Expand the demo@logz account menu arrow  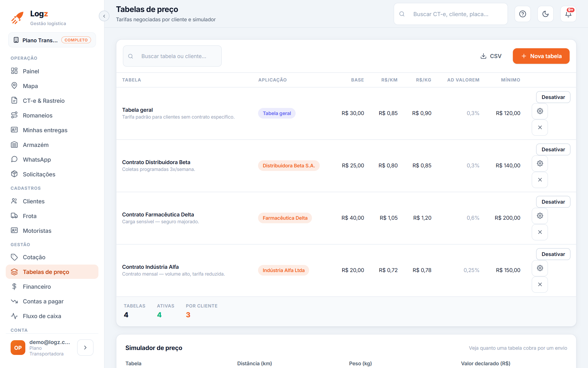[x=85, y=348]
